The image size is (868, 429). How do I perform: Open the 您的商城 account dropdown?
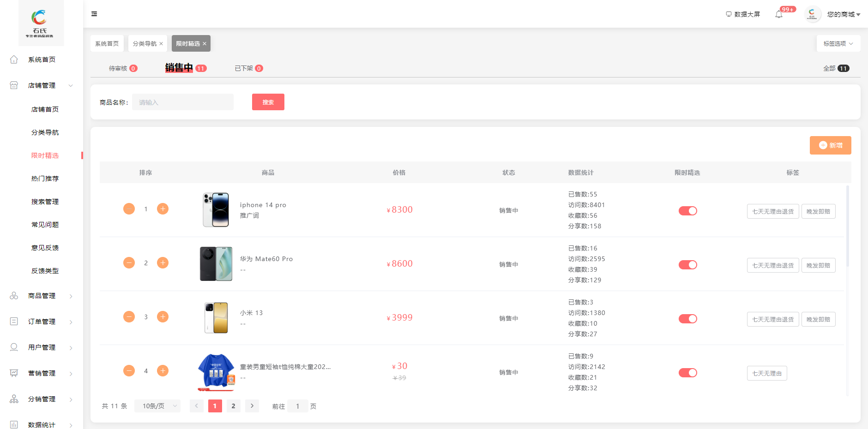coord(844,14)
